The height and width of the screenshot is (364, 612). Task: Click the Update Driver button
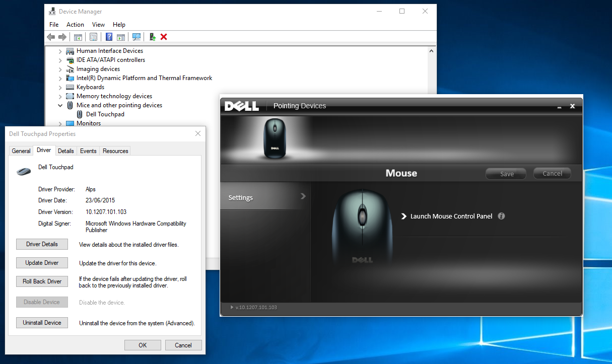(42, 263)
